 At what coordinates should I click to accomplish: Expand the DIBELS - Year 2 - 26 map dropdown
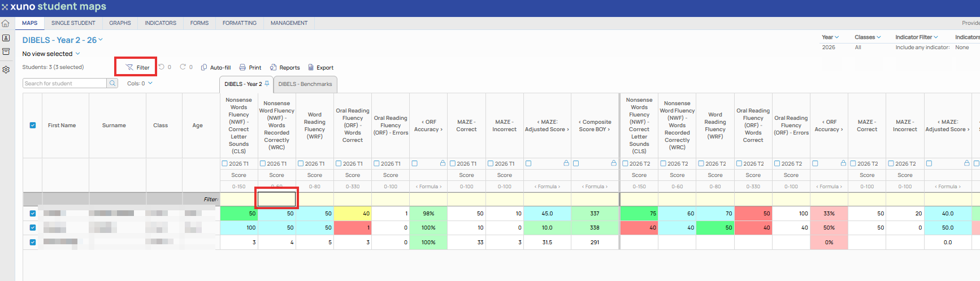point(101,40)
